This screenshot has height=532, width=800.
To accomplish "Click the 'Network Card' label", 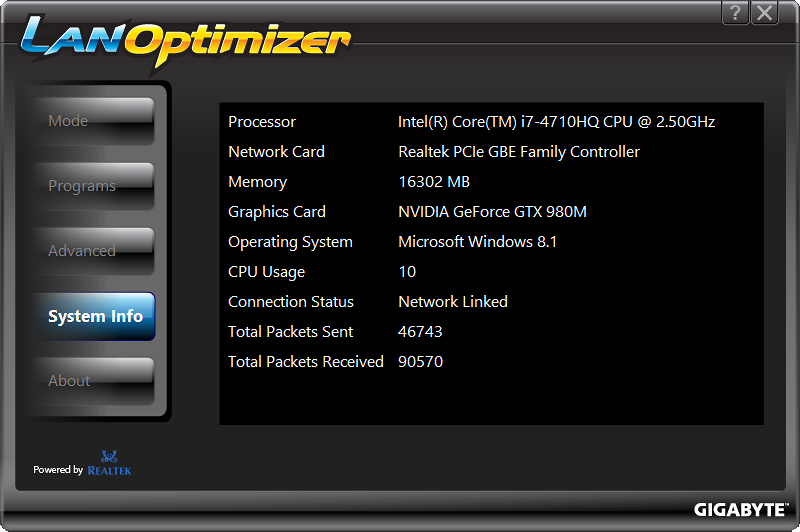I will [x=276, y=151].
